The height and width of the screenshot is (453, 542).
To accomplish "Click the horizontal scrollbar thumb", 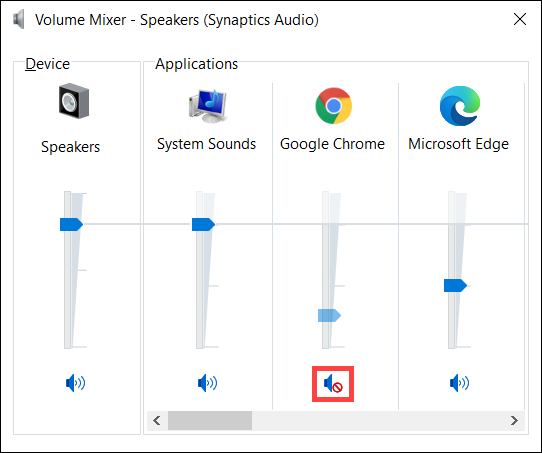I will click(210, 421).
